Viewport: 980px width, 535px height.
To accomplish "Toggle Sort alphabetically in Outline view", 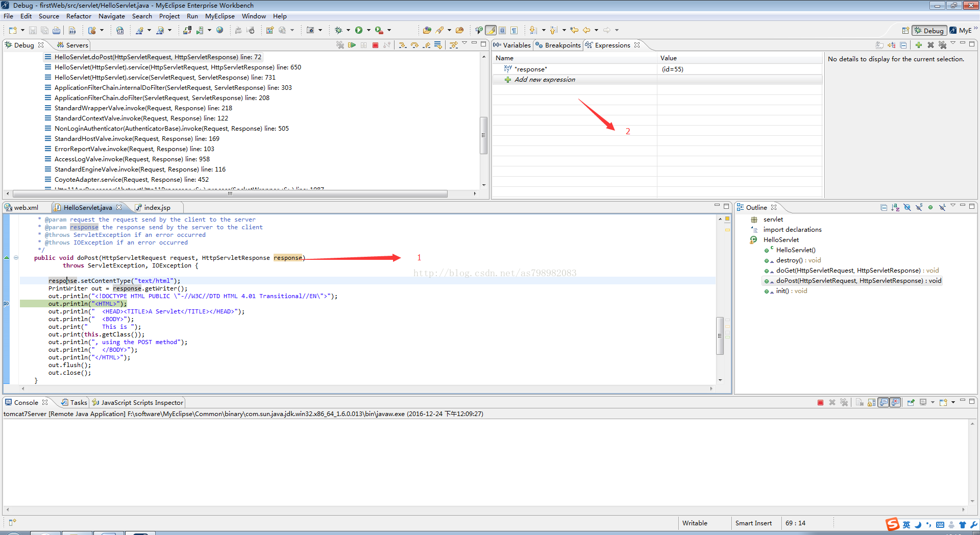I will click(895, 207).
